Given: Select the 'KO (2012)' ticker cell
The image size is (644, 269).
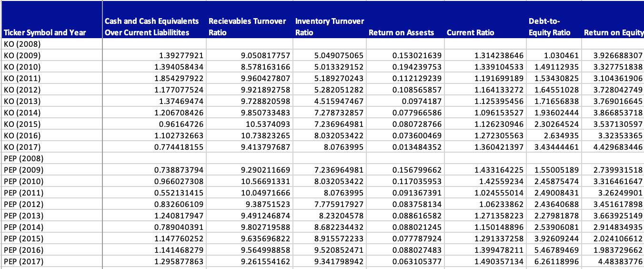Looking at the screenshot, I should [x=51, y=90].
